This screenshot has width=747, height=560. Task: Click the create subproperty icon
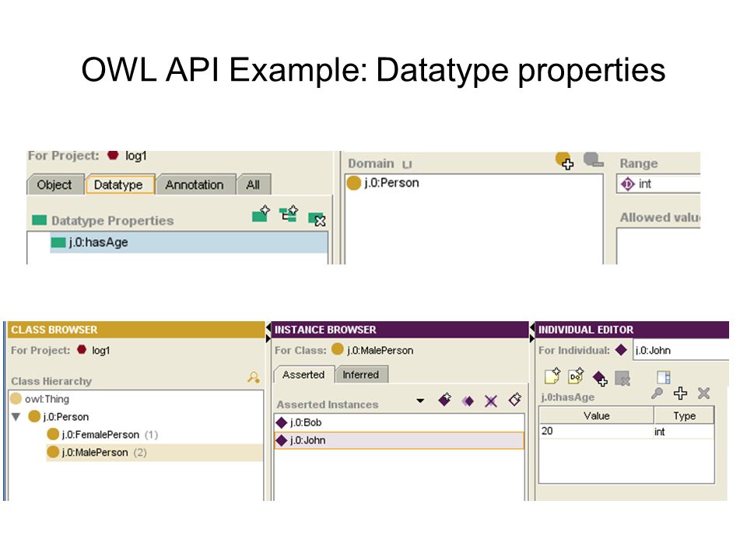(289, 215)
